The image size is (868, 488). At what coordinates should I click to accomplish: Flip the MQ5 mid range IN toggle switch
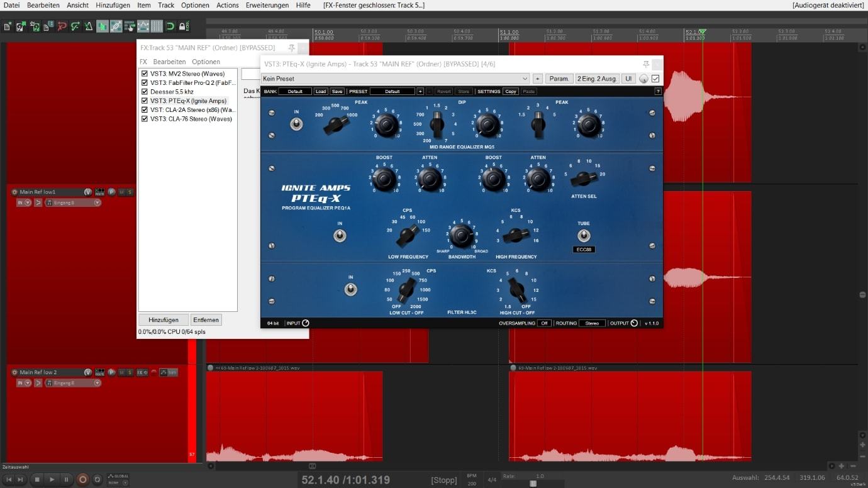point(296,124)
